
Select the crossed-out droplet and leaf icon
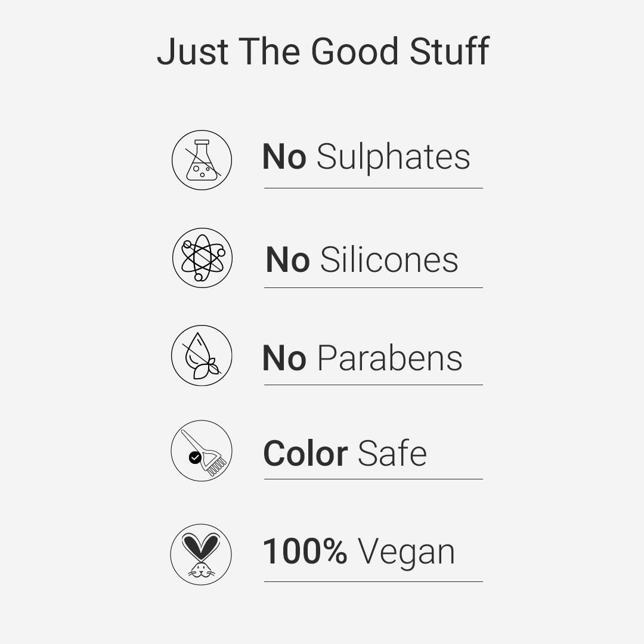[202, 355]
